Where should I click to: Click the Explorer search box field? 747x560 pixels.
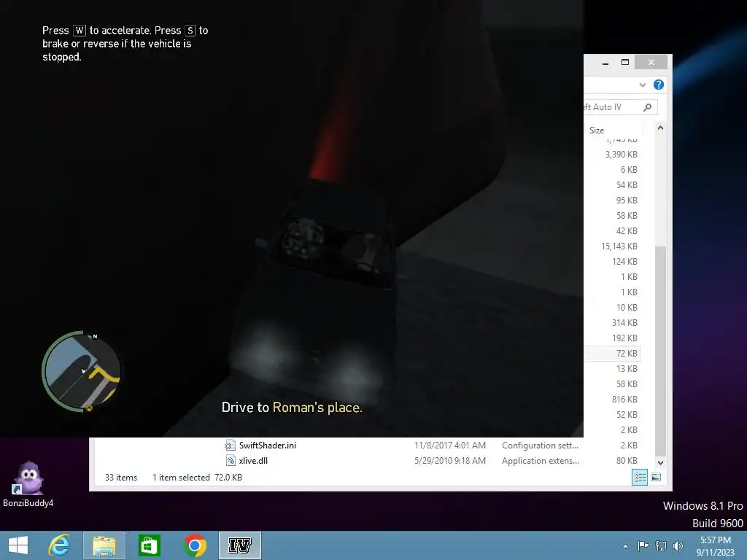[x=621, y=107]
